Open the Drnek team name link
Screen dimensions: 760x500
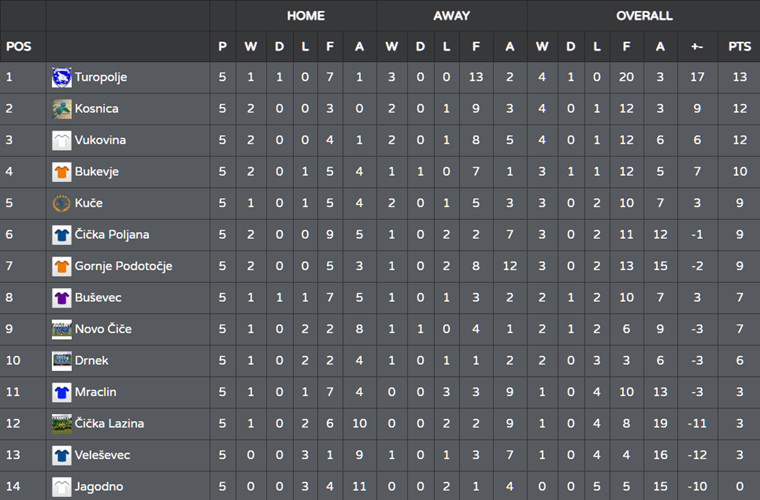pos(92,360)
